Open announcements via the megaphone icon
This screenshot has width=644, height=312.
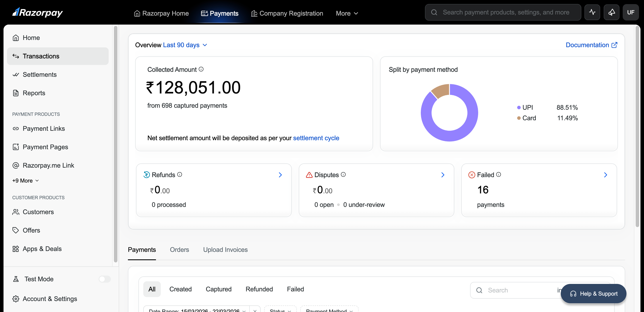[x=612, y=12]
